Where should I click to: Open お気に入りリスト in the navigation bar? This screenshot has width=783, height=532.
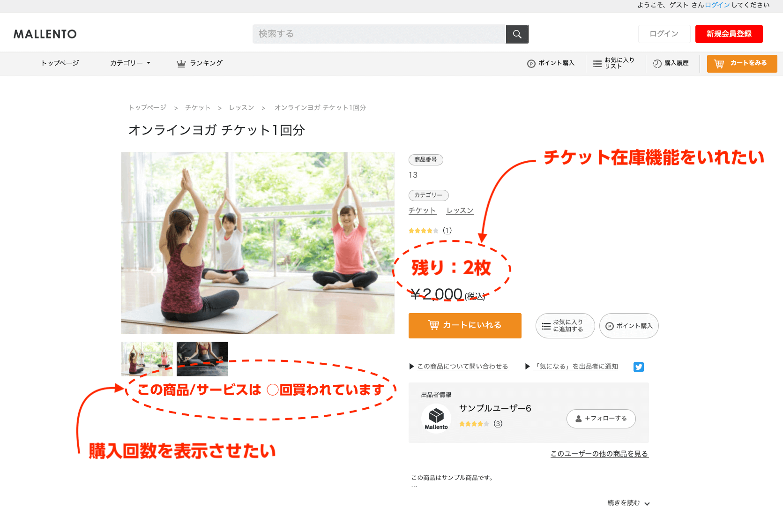[613, 63]
